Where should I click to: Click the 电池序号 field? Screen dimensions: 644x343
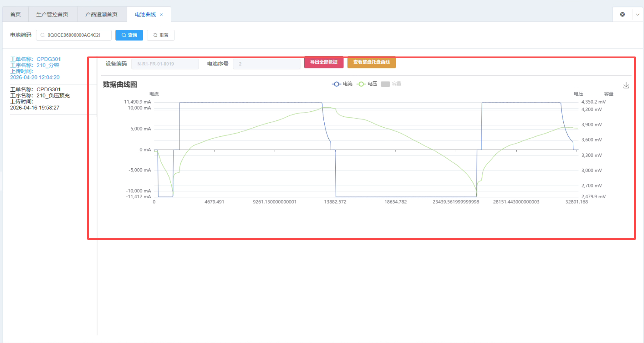coord(267,64)
